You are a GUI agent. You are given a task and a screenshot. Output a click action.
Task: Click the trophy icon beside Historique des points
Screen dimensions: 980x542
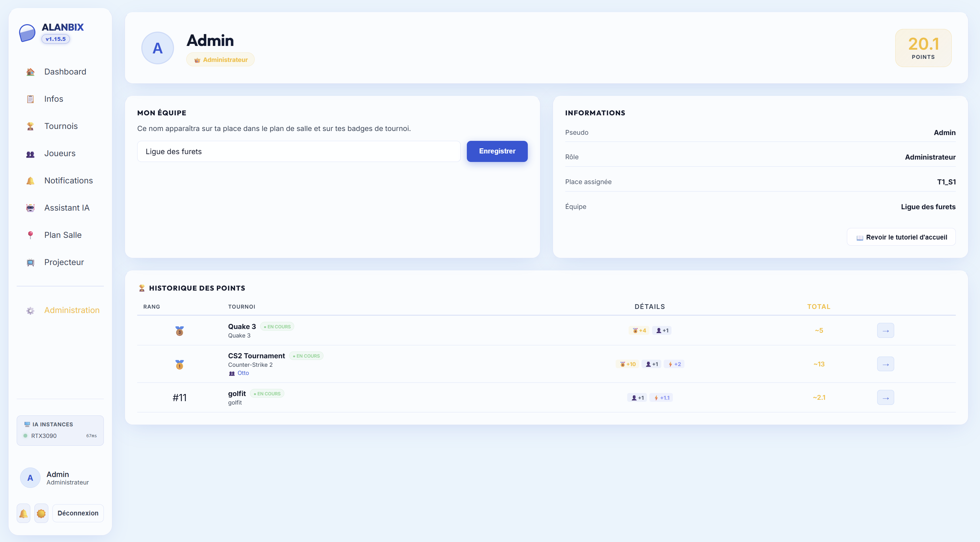142,288
